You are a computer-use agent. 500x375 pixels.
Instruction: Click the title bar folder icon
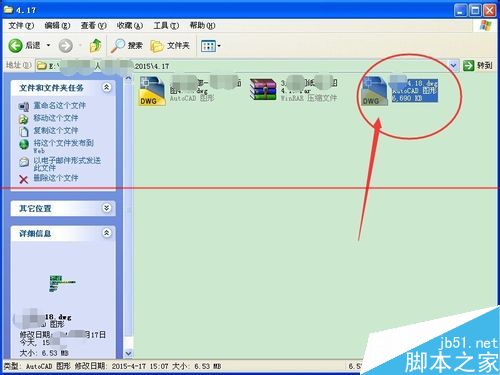[8, 10]
